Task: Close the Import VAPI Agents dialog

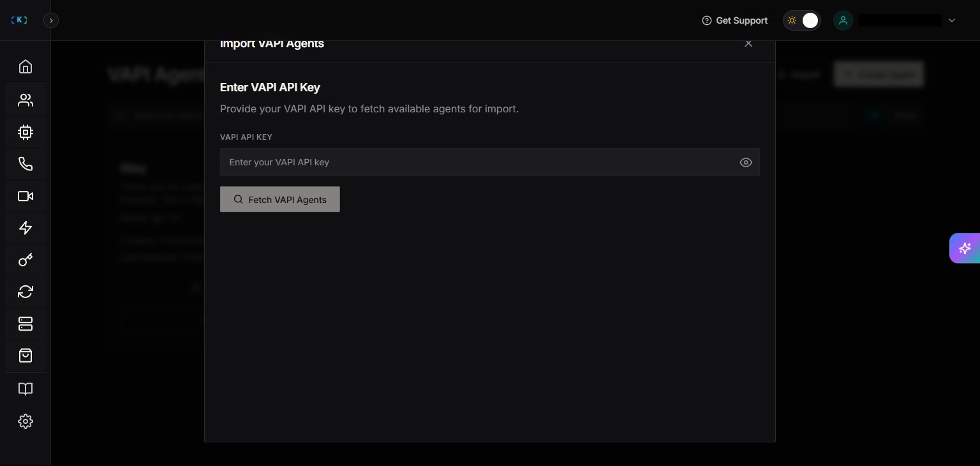Action: [x=748, y=43]
